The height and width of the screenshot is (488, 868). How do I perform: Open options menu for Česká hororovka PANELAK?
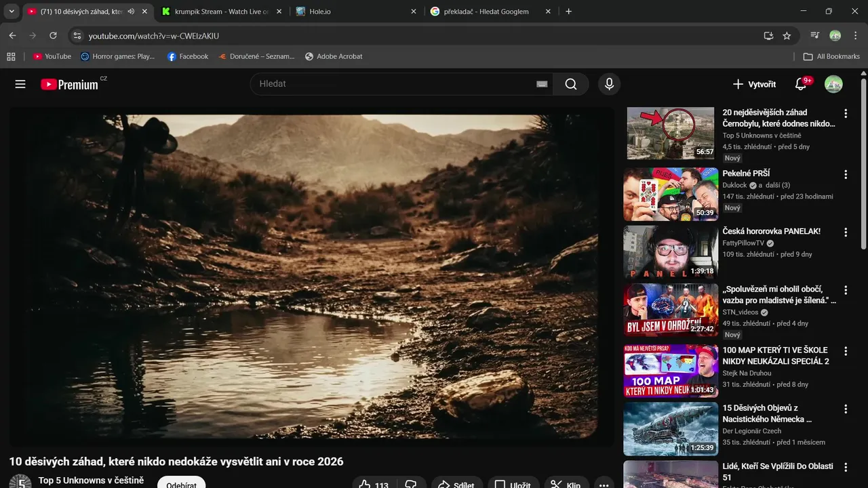[x=845, y=232]
